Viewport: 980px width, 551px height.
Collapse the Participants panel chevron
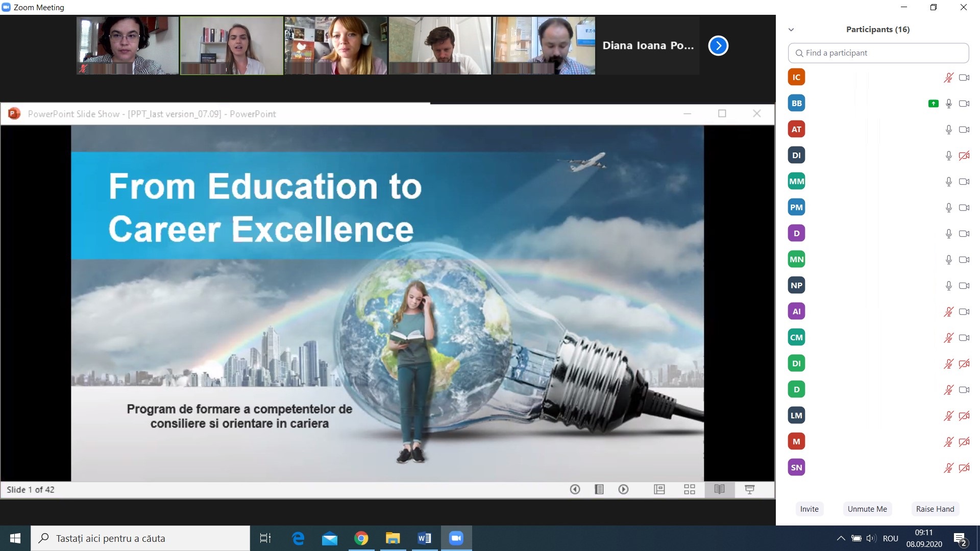tap(791, 30)
